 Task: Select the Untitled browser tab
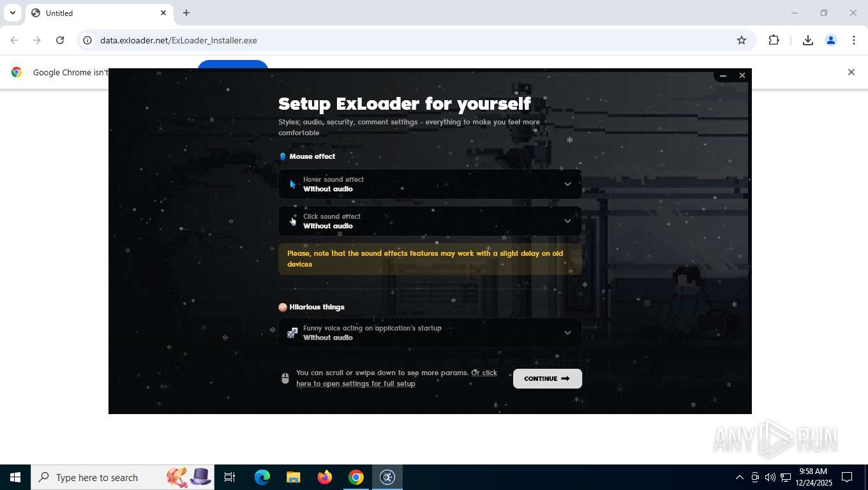coord(99,13)
